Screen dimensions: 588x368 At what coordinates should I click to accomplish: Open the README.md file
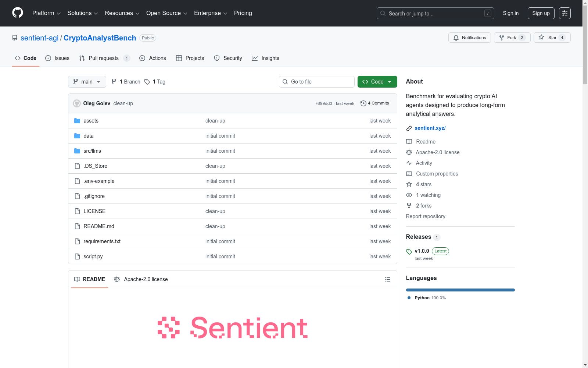pyautogui.click(x=99, y=226)
